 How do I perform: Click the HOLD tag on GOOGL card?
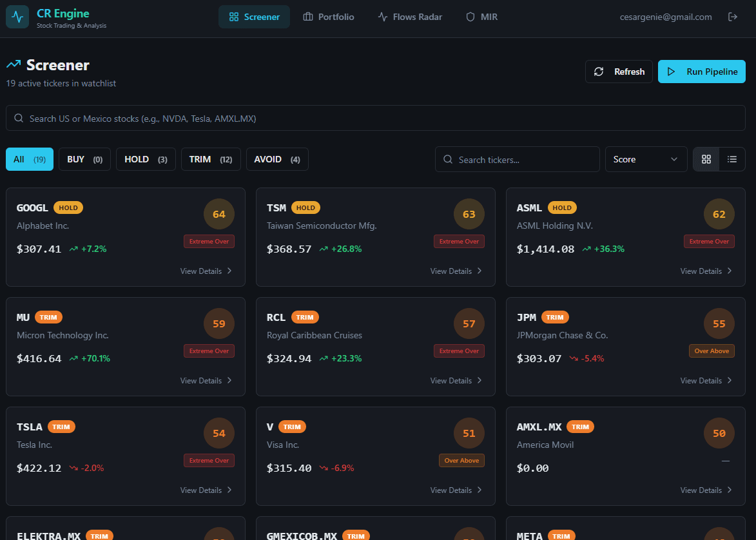68,207
